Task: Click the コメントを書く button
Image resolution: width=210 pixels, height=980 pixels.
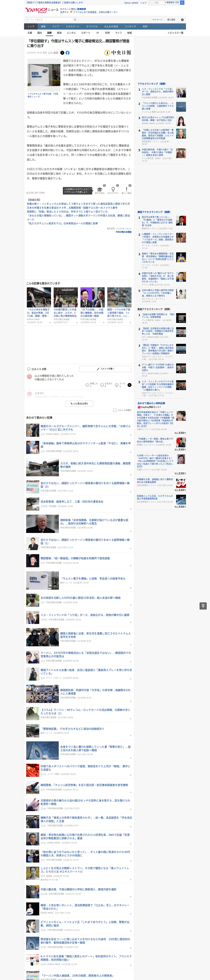Action: pyautogui.click(x=105, y=369)
